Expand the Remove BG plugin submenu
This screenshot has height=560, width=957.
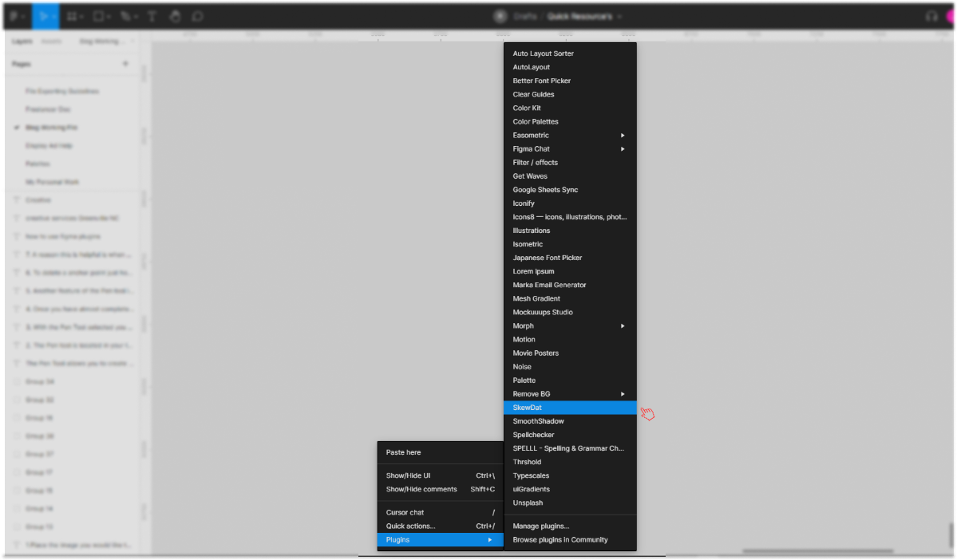tap(623, 393)
